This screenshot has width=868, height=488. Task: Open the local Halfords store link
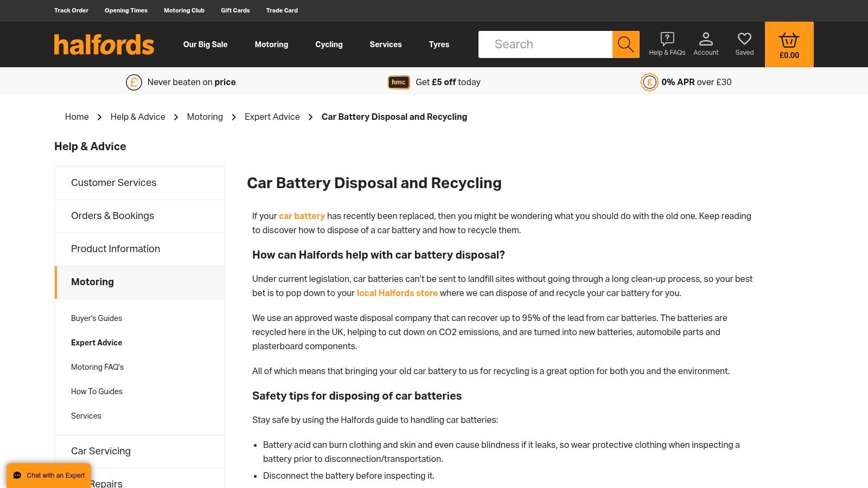[x=397, y=293]
